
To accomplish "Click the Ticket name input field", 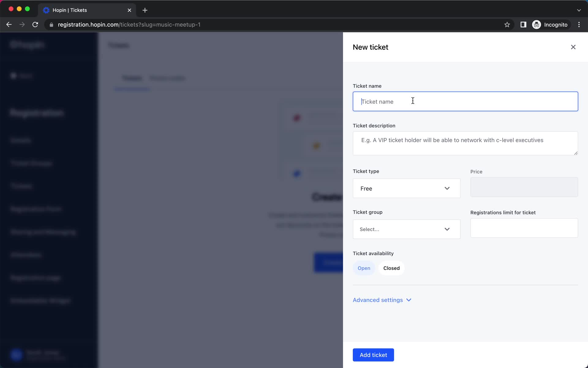I will pos(465,101).
